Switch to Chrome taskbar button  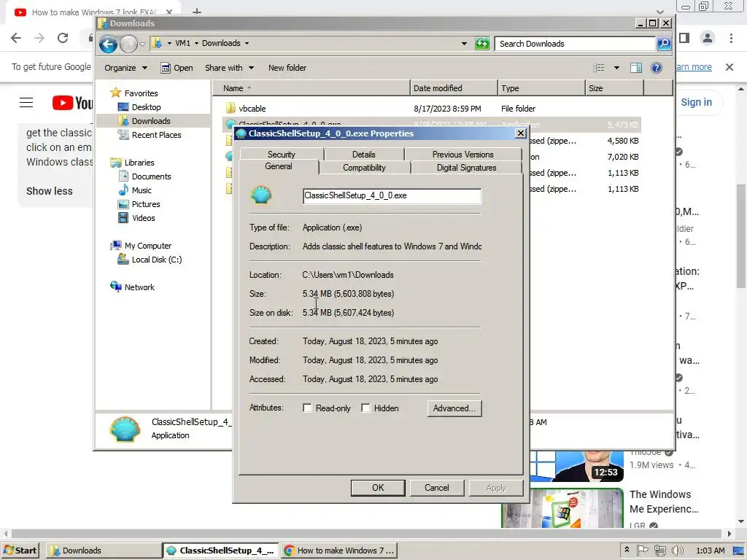coord(339,551)
